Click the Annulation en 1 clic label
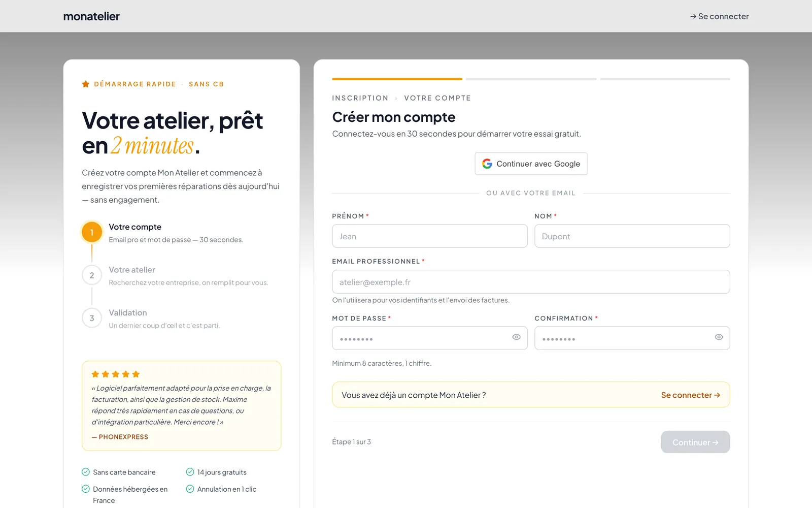Screen dimensions: 812x508 point(227,489)
